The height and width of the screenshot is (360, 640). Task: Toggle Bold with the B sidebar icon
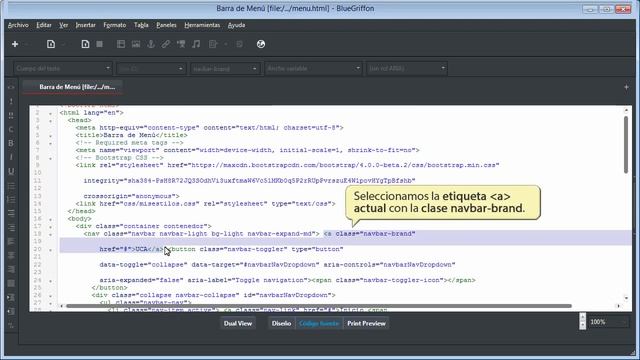[11, 143]
